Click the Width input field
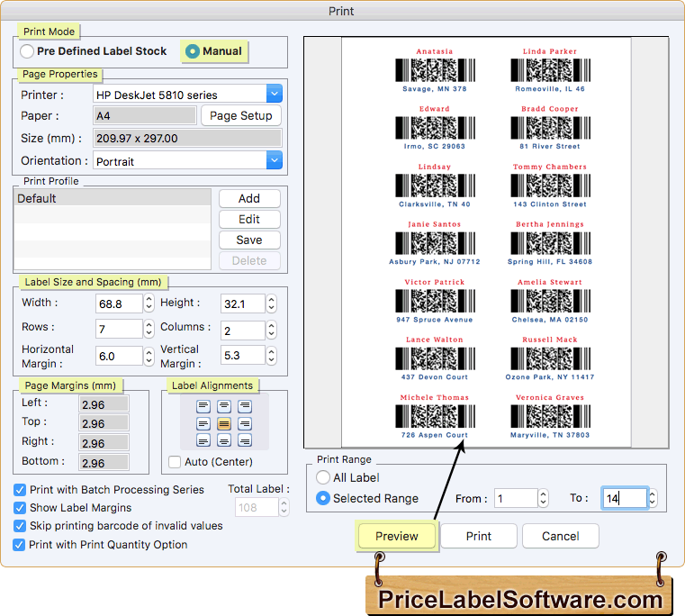The height and width of the screenshot is (616, 685). point(119,303)
